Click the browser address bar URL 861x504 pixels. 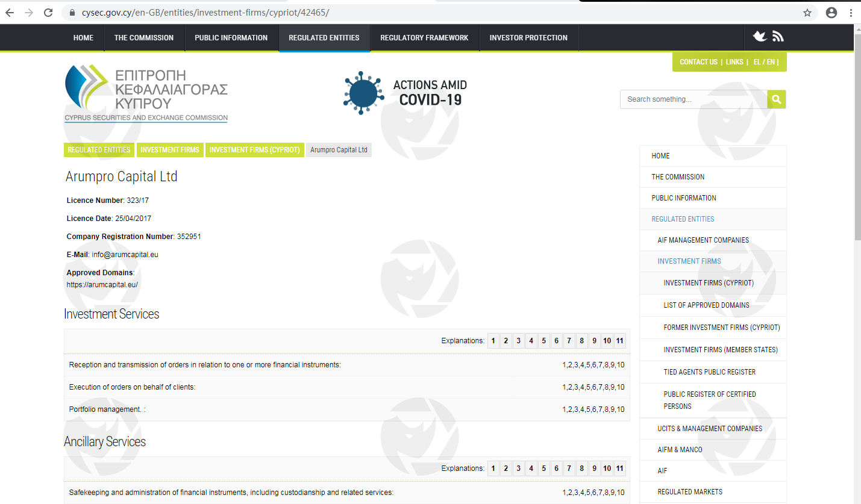pyautogui.click(x=205, y=13)
